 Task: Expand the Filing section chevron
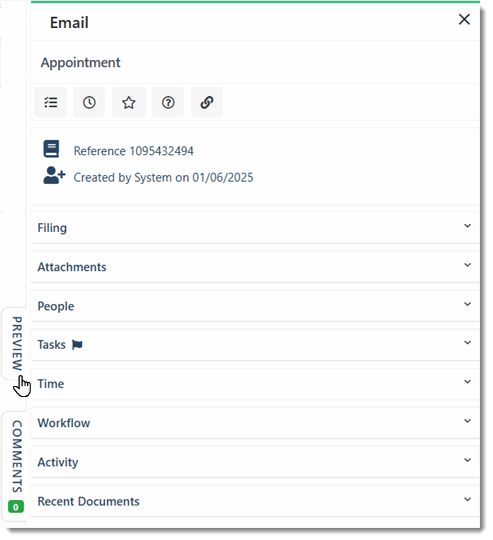(467, 226)
